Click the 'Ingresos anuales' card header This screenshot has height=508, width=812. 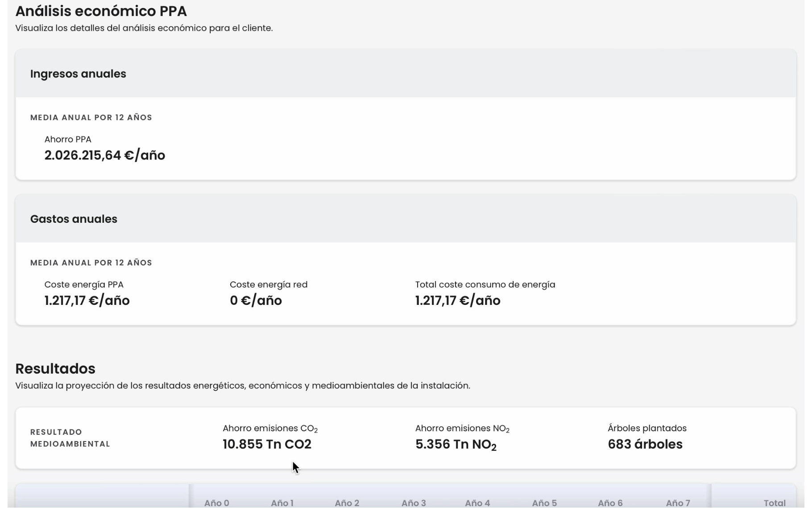[406, 74]
